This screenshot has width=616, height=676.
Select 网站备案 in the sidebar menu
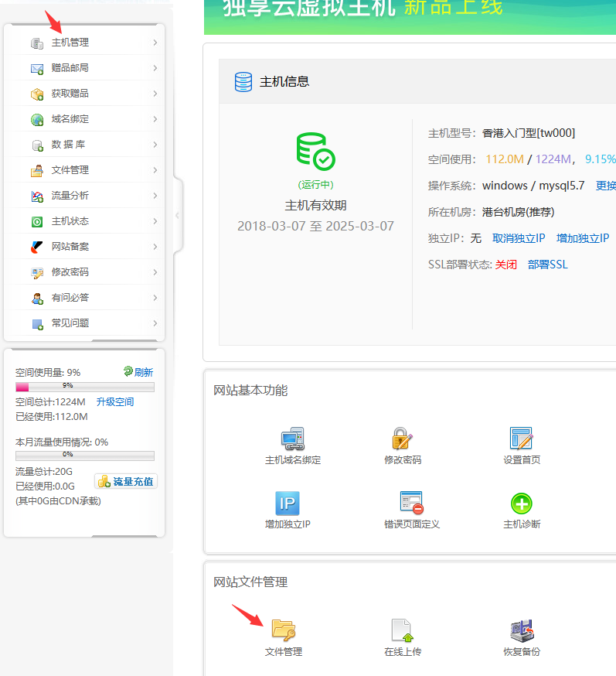(x=70, y=247)
